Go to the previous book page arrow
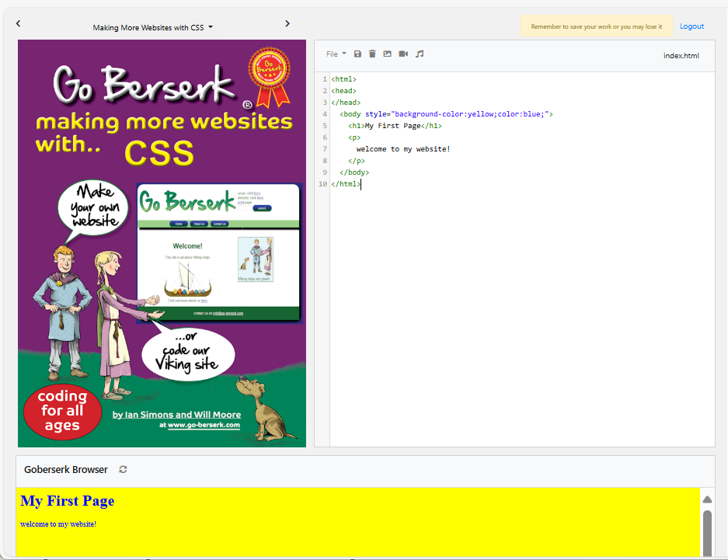This screenshot has width=728, height=560. [18, 23]
